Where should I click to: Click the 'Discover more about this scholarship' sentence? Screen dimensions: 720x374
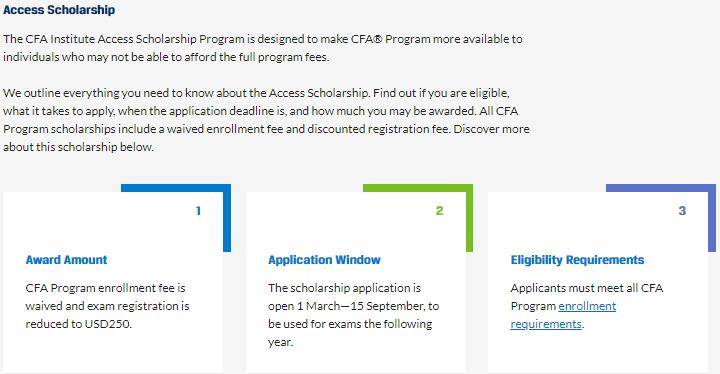pyautogui.click(x=266, y=138)
